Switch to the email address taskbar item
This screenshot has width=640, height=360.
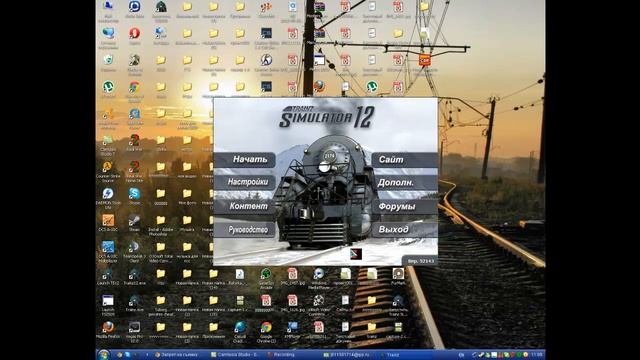coord(346,355)
